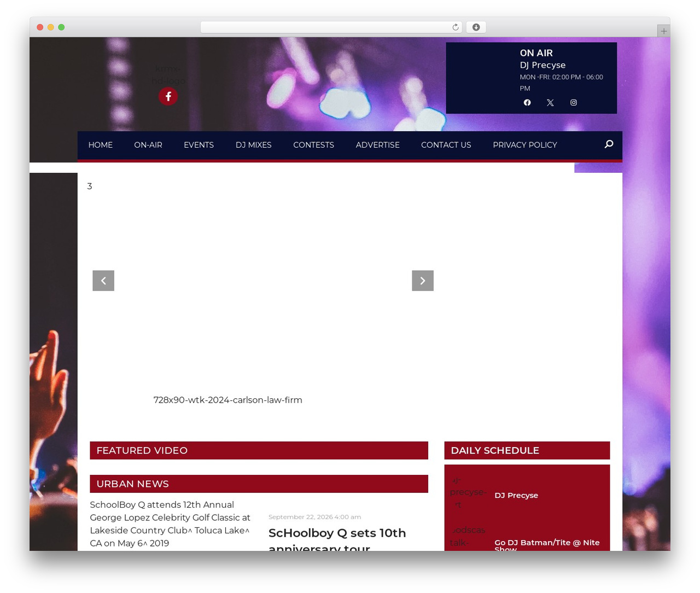Open the ADVERTISE menu item
The image size is (700, 593).
[x=378, y=145]
